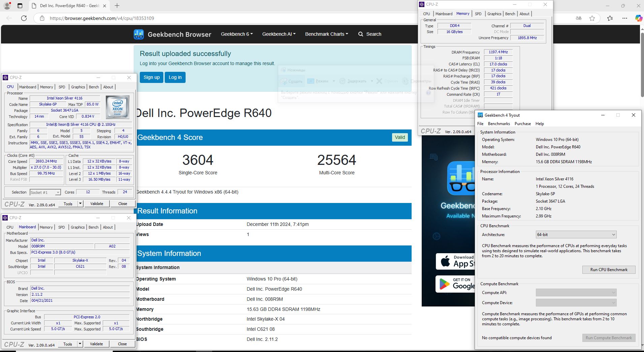
Task: Click Close button in the CPU tab CPU-Z window
Action: click(123, 204)
